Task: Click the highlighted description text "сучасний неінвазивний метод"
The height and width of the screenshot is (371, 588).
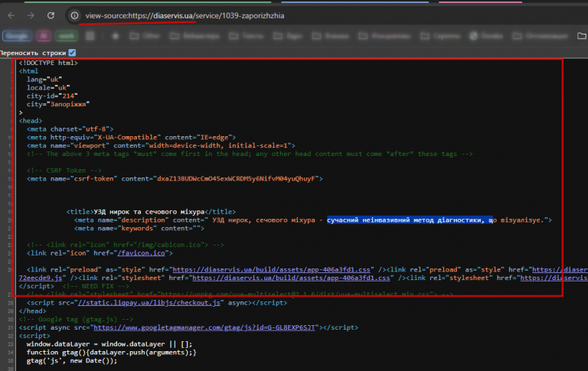Action: coord(381,220)
